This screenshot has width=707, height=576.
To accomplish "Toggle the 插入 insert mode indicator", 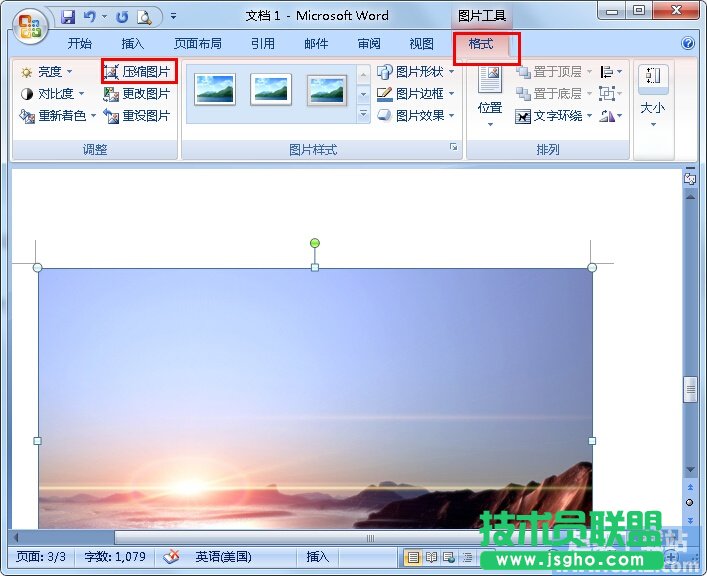I will 317,557.
